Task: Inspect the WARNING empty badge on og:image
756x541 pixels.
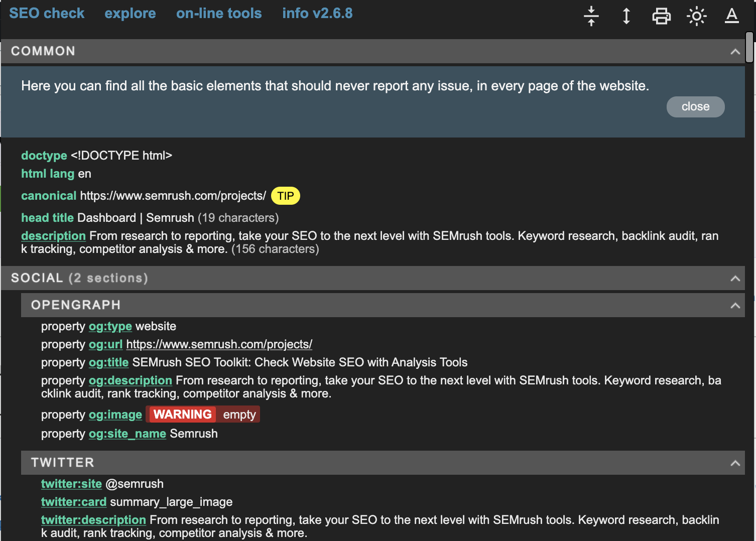Action: pos(203,414)
